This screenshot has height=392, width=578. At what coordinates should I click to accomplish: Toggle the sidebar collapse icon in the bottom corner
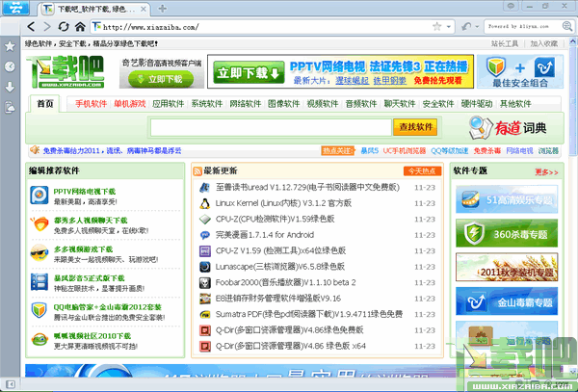[11, 384]
